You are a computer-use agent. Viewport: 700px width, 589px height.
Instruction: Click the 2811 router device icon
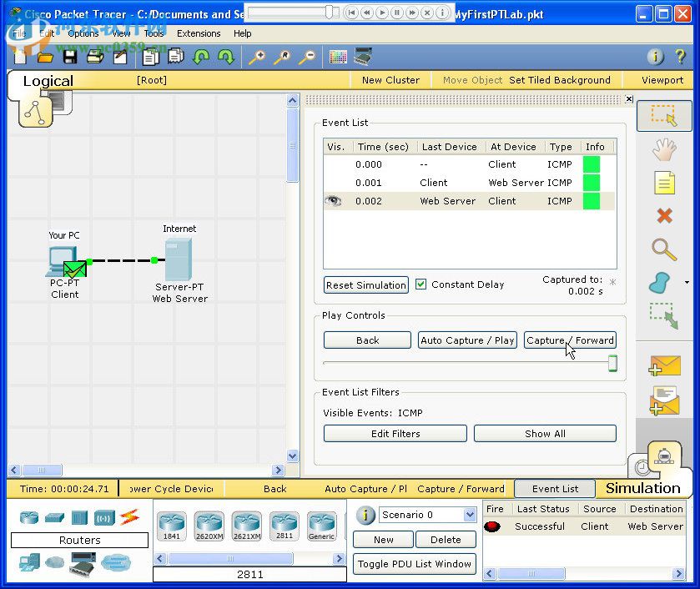tap(285, 526)
